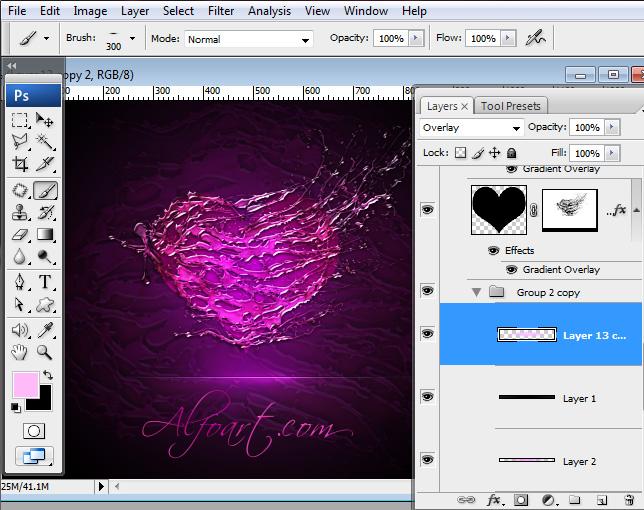The height and width of the screenshot is (510, 644).
Task: Hide Effects of heart layer
Action: coord(493,250)
